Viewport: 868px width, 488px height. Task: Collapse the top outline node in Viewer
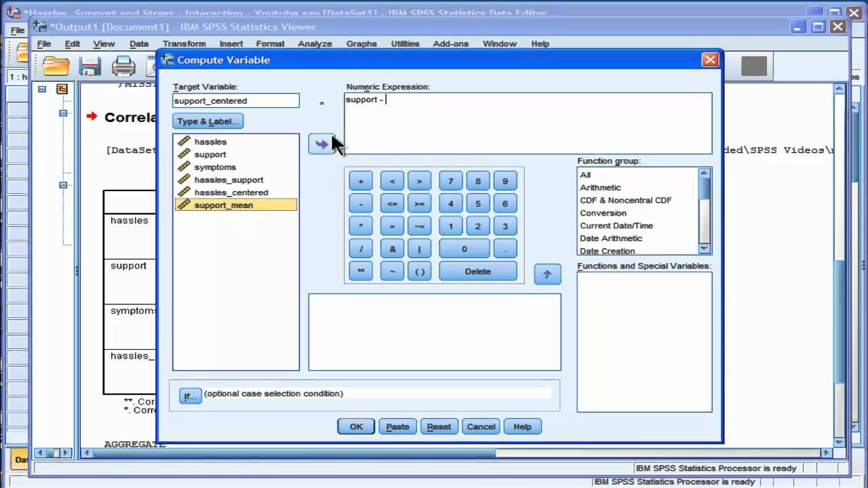(42, 89)
